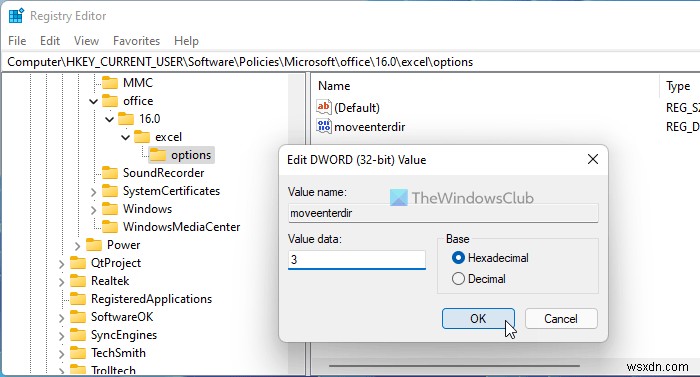700x377 pixels.
Task: Click the RegisteredApplications folder icon
Action: pyautogui.click(x=78, y=298)
